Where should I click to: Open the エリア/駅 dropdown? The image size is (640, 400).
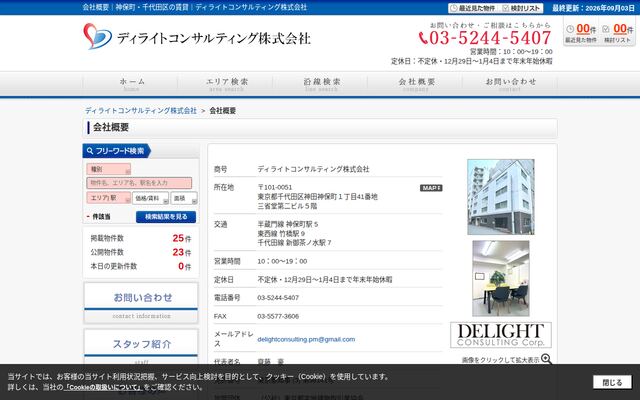[109, 198]
